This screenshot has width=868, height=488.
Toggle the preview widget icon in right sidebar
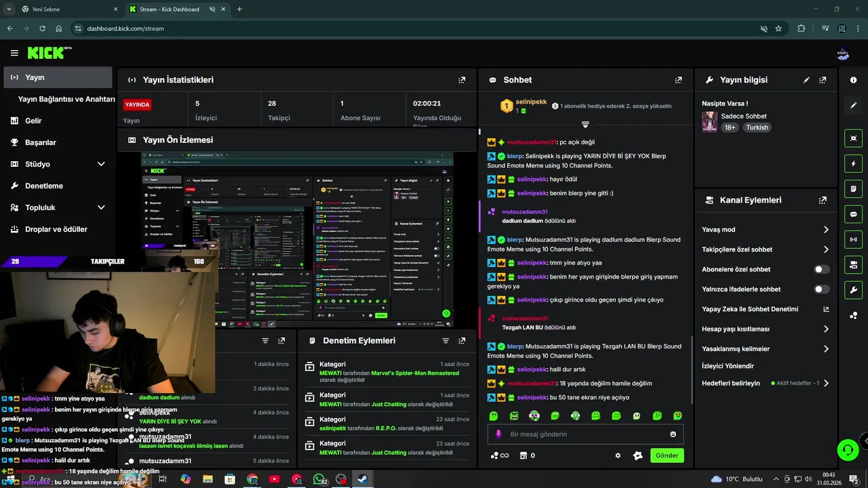853,138
